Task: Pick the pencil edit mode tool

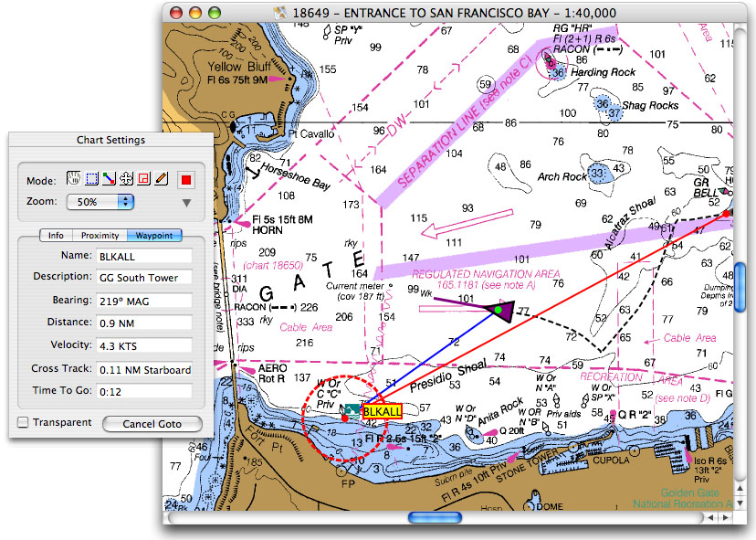Action: pos(162,179)
